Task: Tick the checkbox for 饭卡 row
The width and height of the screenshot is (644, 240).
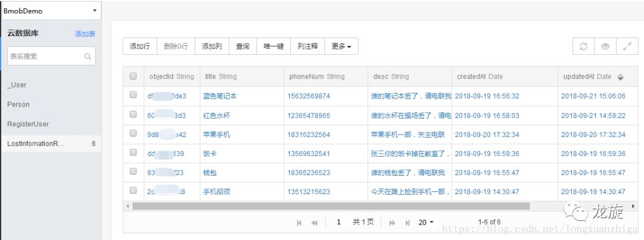Action: 133,152
